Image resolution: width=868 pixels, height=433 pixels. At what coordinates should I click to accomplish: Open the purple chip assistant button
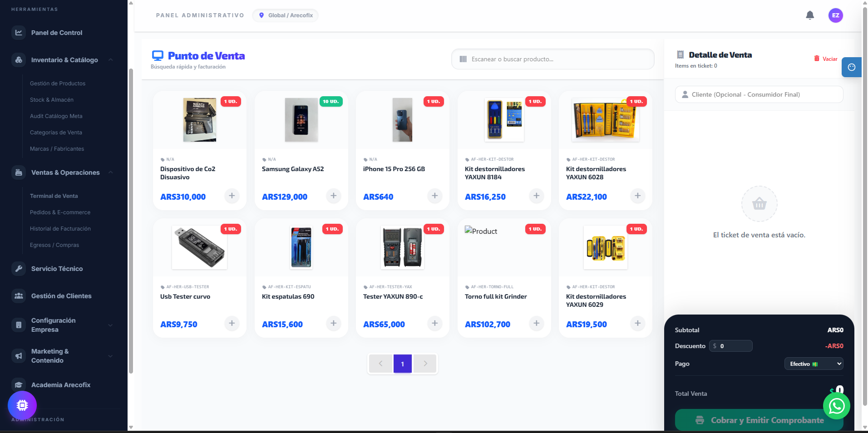pos(22,405)
